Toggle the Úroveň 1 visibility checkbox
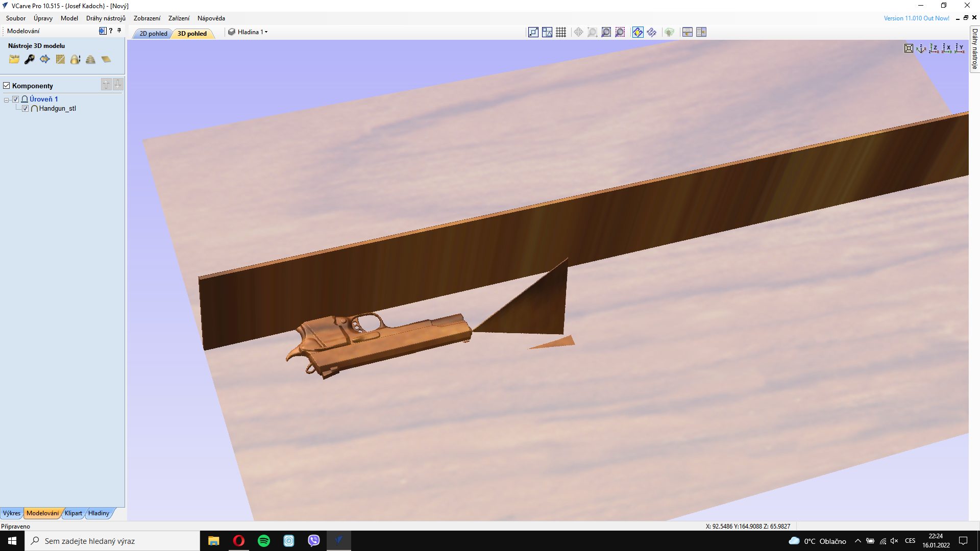The image size is (980, 551). click(16, 99)
